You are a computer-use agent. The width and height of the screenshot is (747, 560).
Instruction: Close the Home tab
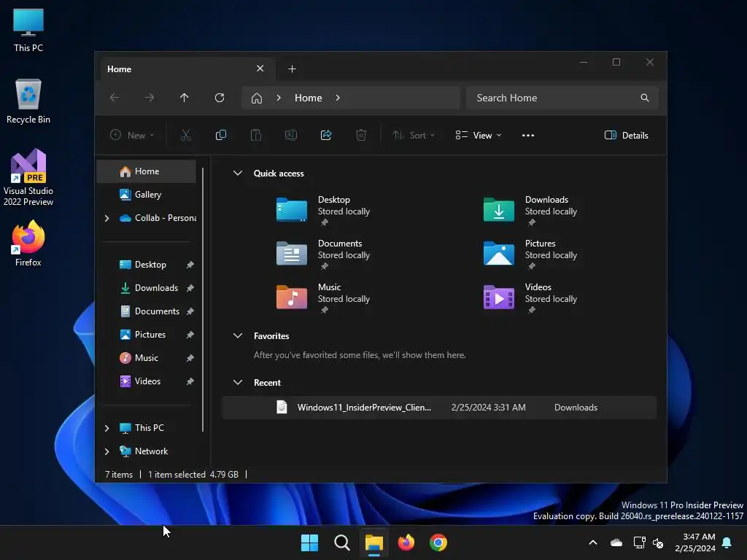(260, 69)
